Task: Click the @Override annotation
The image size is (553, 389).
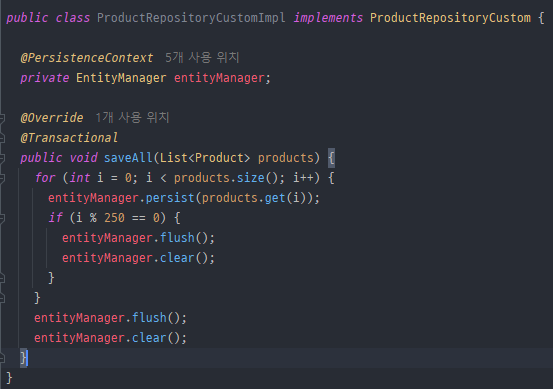Action: coord(52,117)
